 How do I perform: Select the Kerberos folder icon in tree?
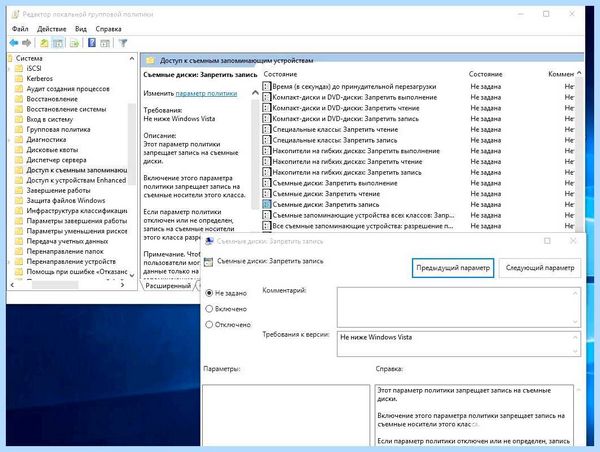pyautogui.click(x=19, y=78)
